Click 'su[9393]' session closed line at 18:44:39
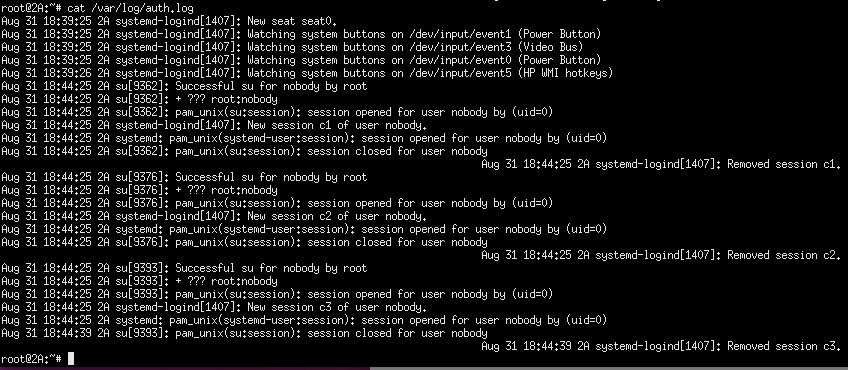 (244, 333)
